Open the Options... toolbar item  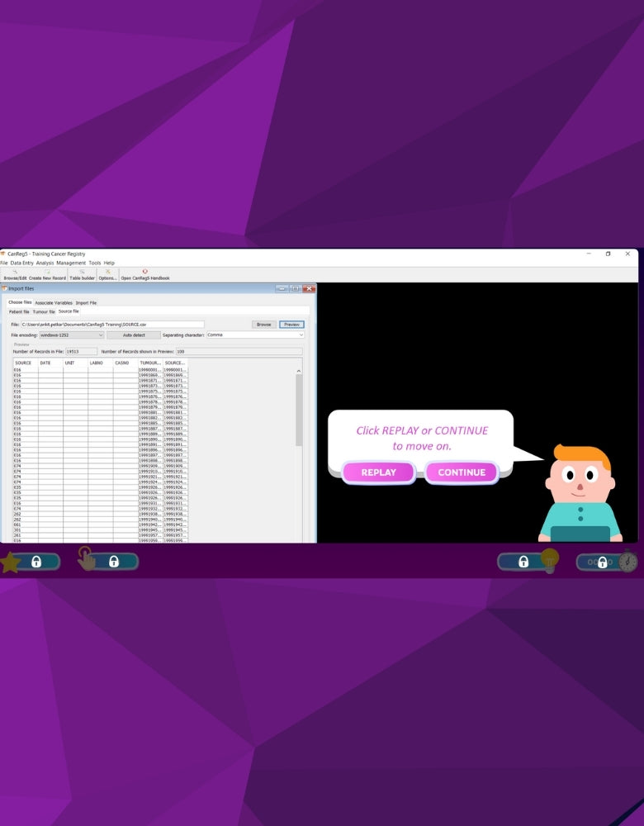coord(107,275)
